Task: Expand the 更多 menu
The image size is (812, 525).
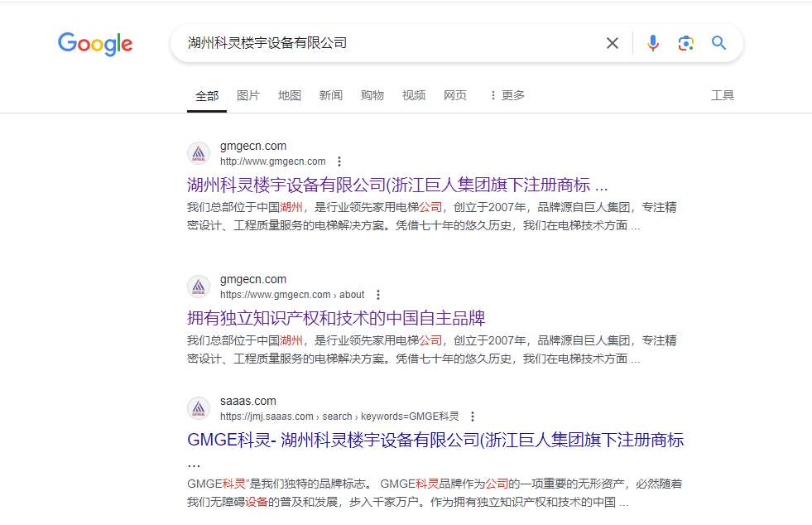Action: (507, 95)
